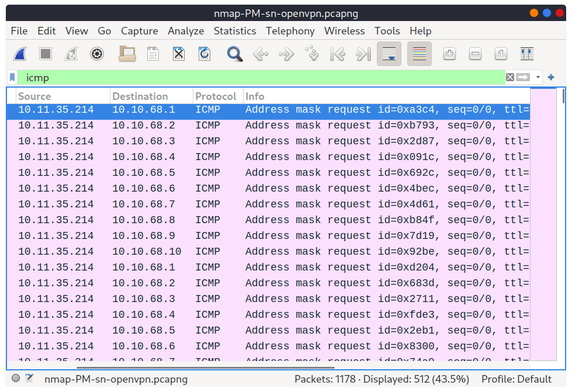Add a display filter button with plus

click(551, 77)
